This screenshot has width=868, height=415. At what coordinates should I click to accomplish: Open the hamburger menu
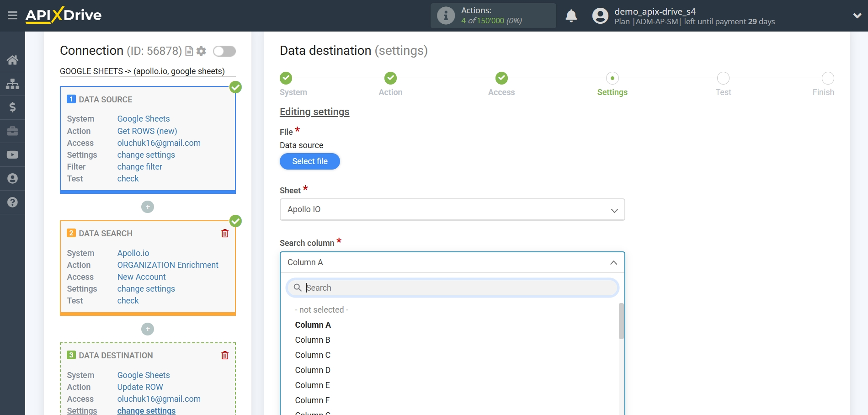[x=12, y=15]
